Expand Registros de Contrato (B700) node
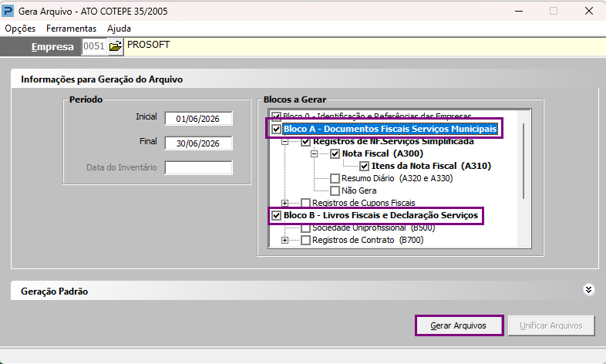606x364 pixels. click(x=284, y=240)
